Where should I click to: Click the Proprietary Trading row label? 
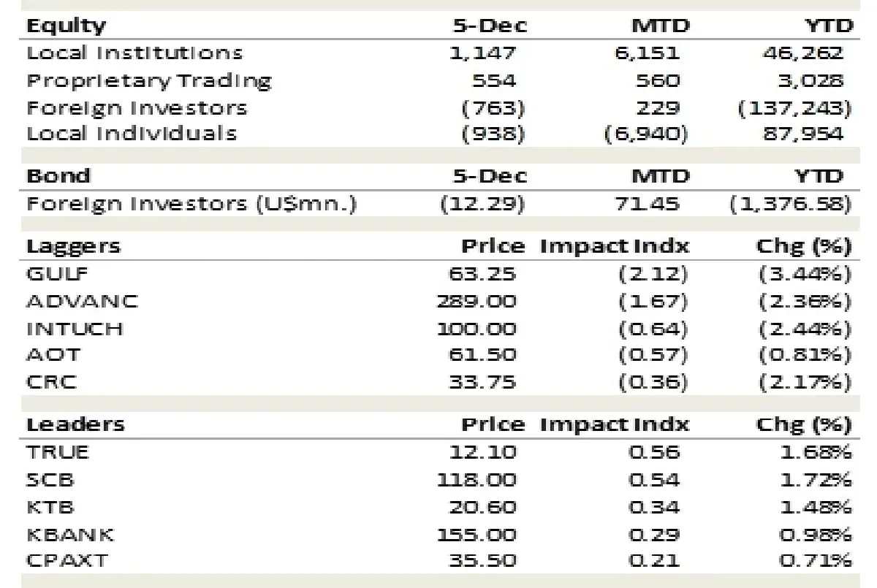(x=148, y=80)
